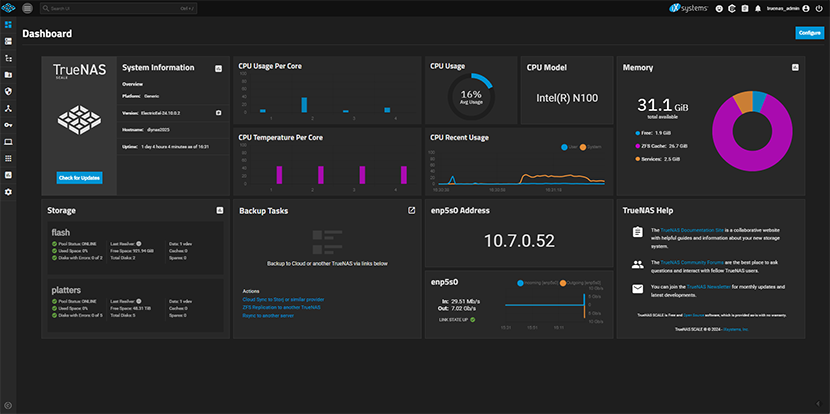830x414 pixels.
Task: Click Free 1.9 GiB legend entry
Action: coord(653,133)
